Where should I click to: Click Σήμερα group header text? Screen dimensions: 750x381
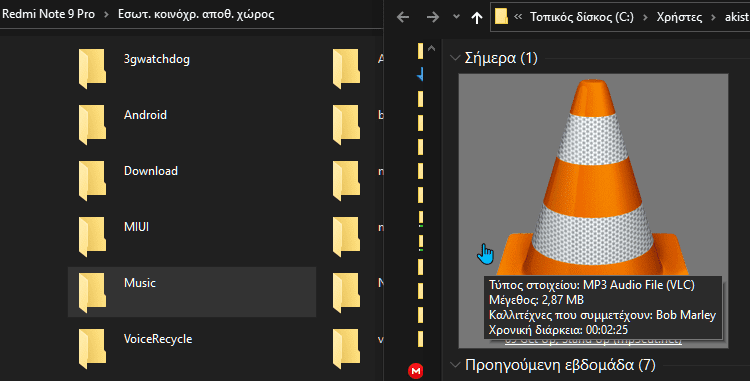tap(501, 58)
